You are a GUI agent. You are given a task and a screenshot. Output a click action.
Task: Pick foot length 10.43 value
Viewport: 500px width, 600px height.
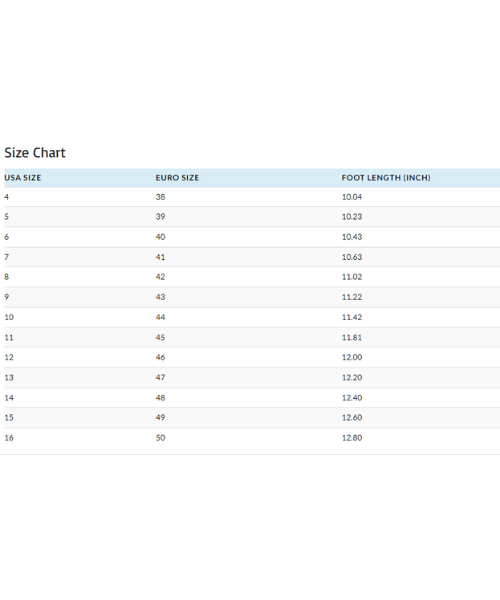pyautogui.click(x=352, y=237)
